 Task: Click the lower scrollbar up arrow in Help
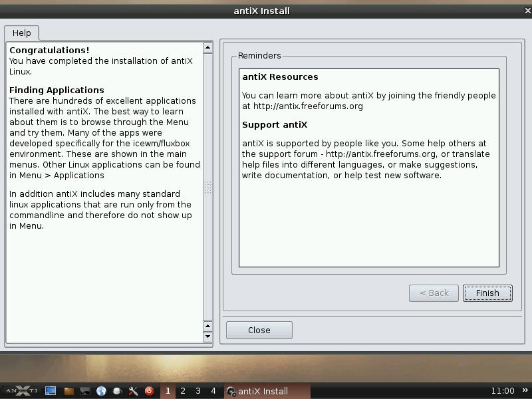point(207,327)
